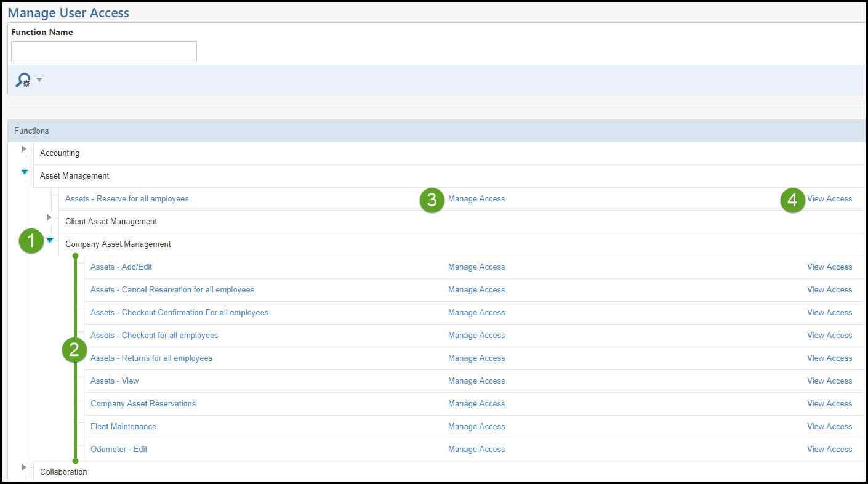Click View Access for Fleet Maintenance
The image size is (868, 484).
829,427
